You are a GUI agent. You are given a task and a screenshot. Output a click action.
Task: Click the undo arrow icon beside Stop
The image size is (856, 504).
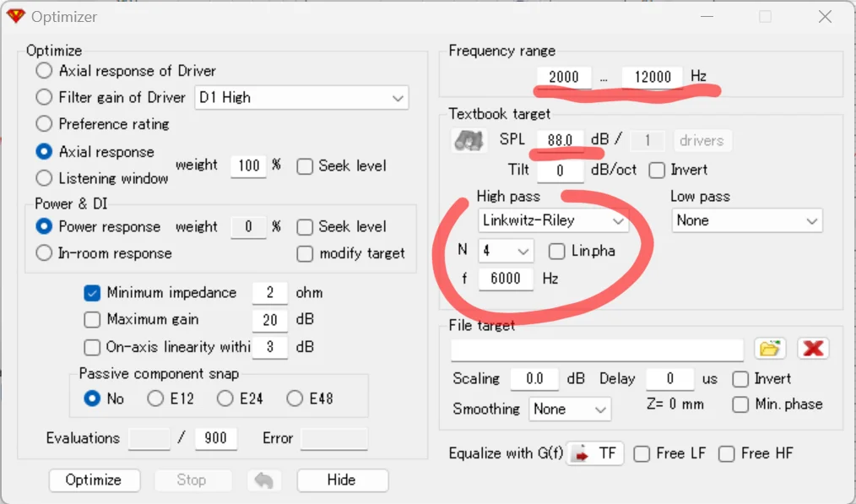point(264,480)
